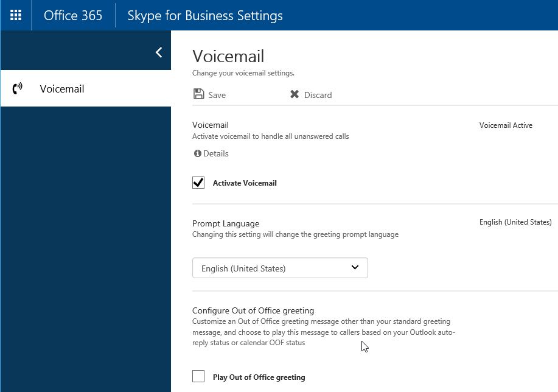
Task: Click the info icon beside Details
Action: [x=197, y=153]
